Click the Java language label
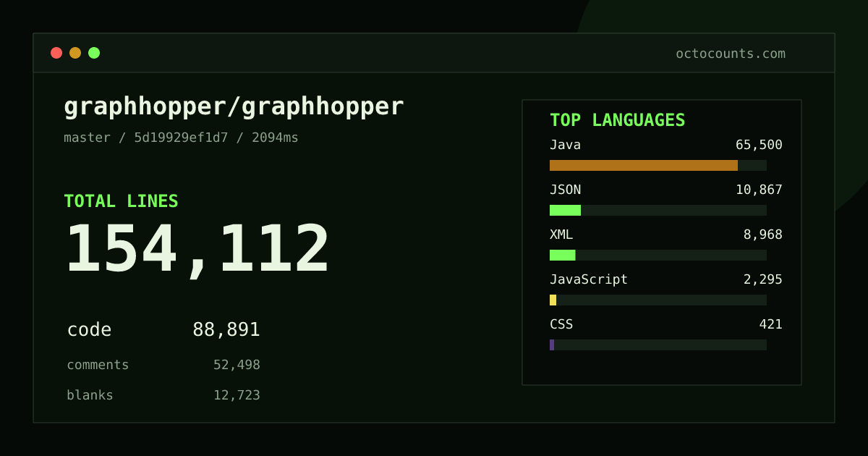868x456 pixels. tap(565, 145)
